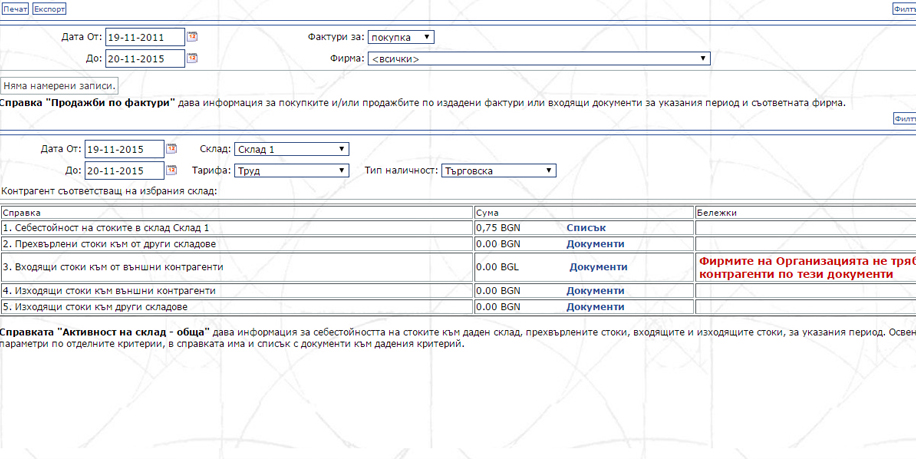Click Изходящи стоки към други складове text
916x459 pixels.
95,307
